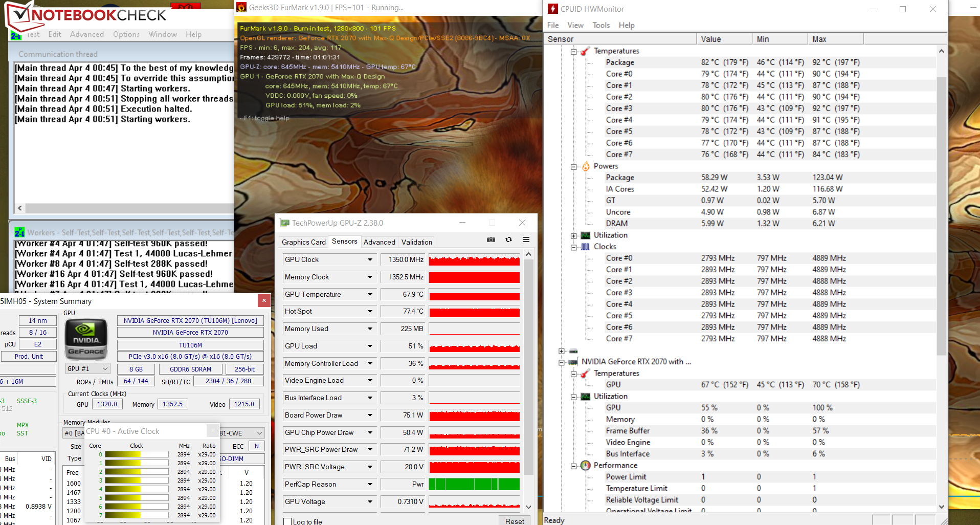Viewport: 980px width, 525px height.
Task: Open the Window menu in Prime95
Action: (x=163, y=34)
